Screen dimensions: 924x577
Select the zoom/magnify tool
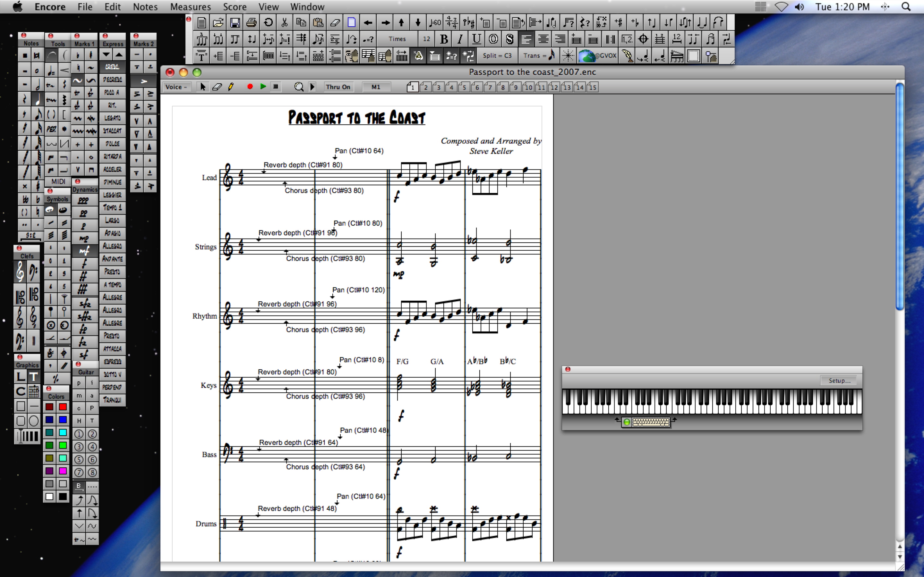(299, 87)
